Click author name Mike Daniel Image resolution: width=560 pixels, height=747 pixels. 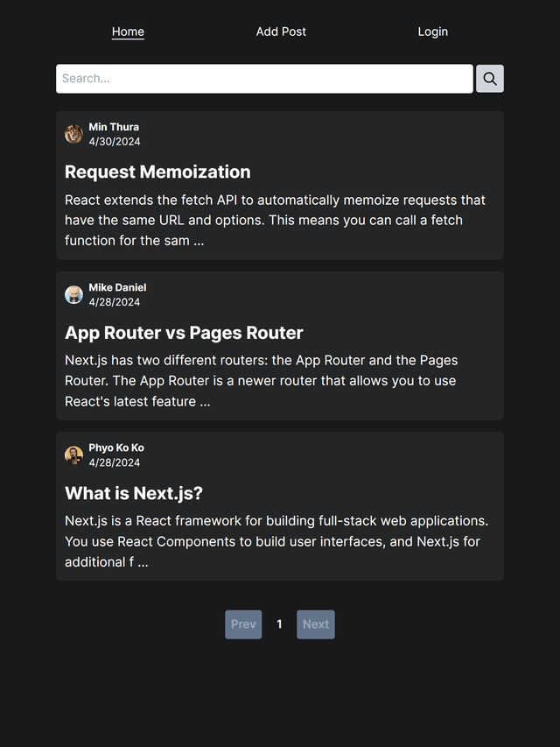tap(117, 288)
